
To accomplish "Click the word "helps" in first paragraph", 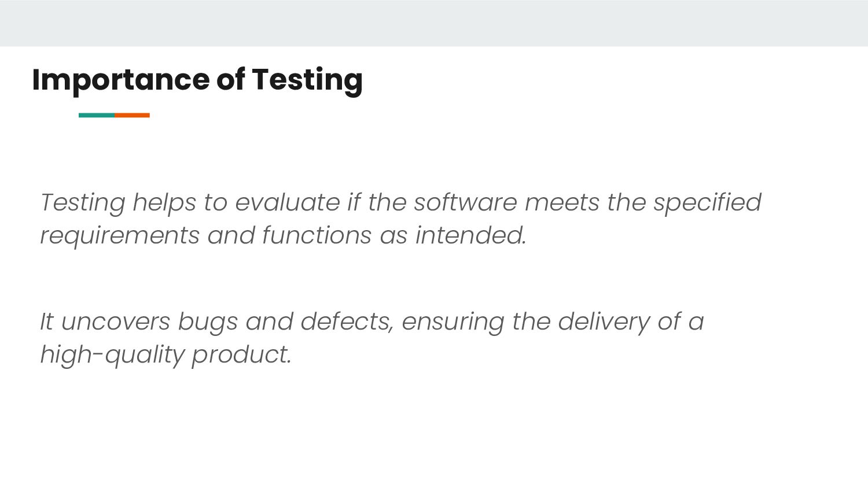I will [164, 202].
